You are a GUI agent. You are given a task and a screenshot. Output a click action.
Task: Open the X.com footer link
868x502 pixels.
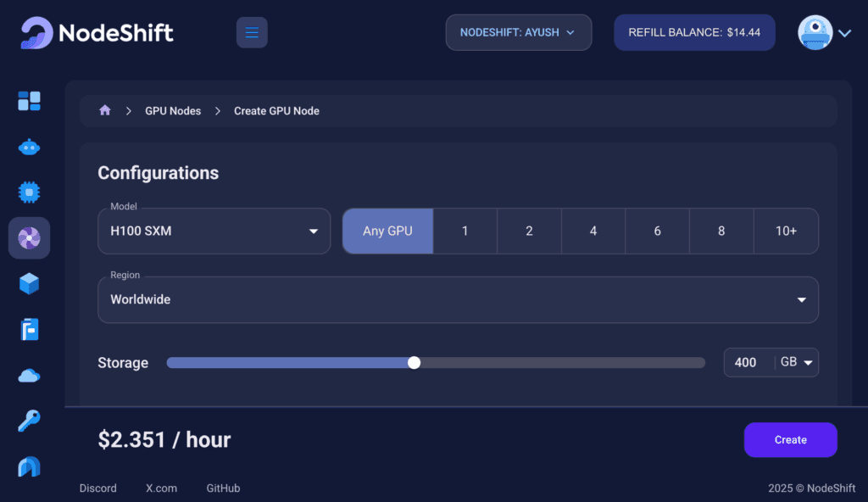(162, 488)
